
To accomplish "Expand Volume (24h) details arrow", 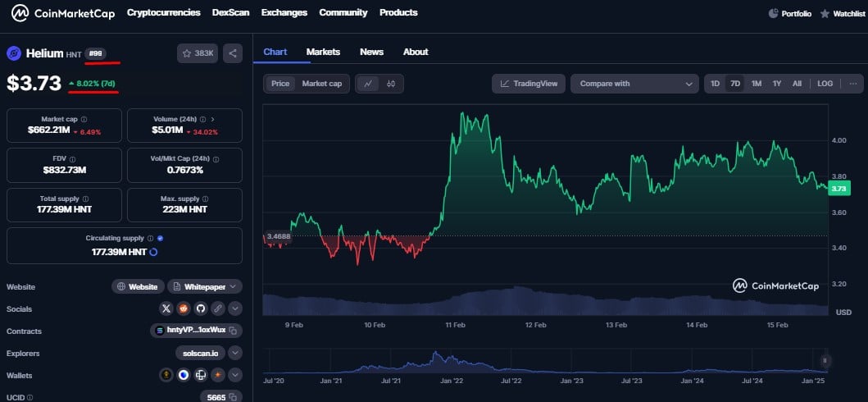I will [213, 119].
